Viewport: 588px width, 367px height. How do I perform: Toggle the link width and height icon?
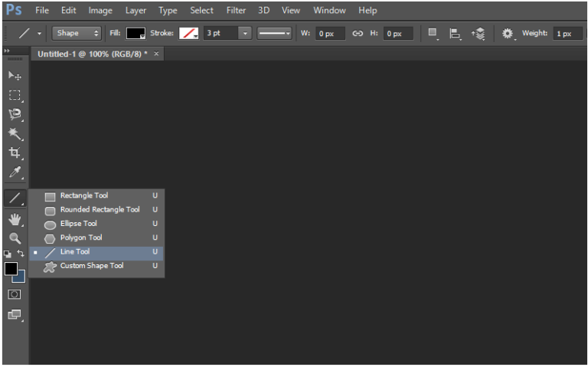358,34
